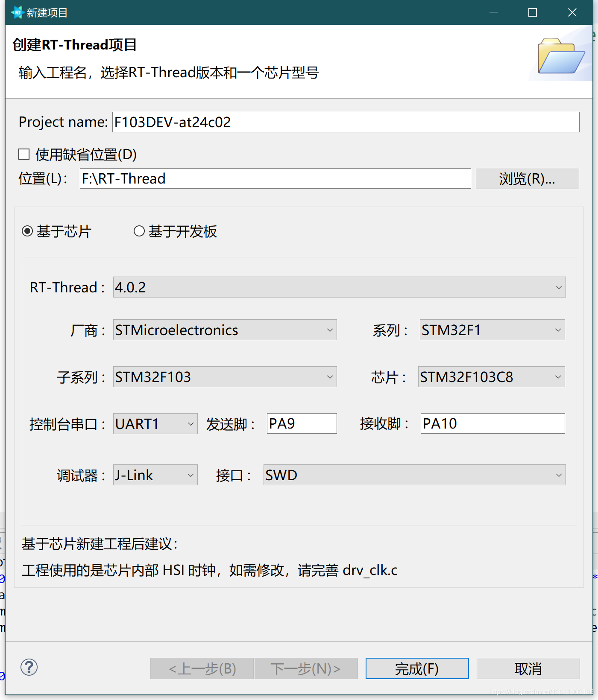The image size is (598, 700).
Task: Expand the 芯片 STM32F103C8 dropdown
Action: point(491,377)
